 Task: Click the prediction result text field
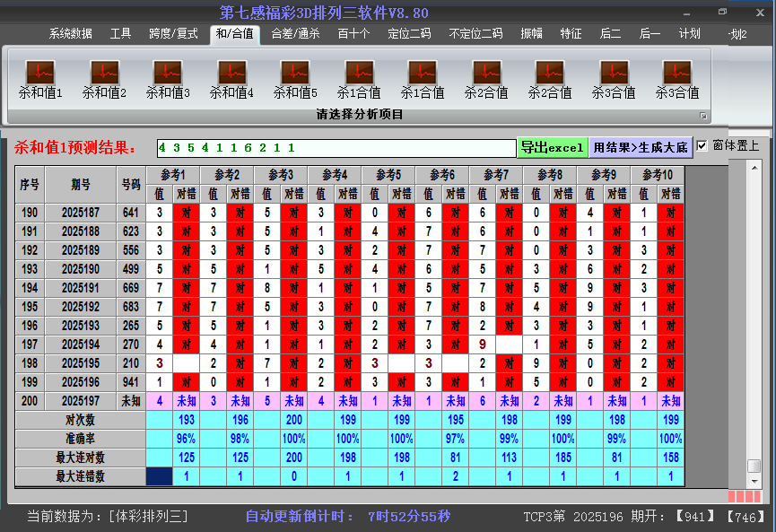tap(336, 148)
